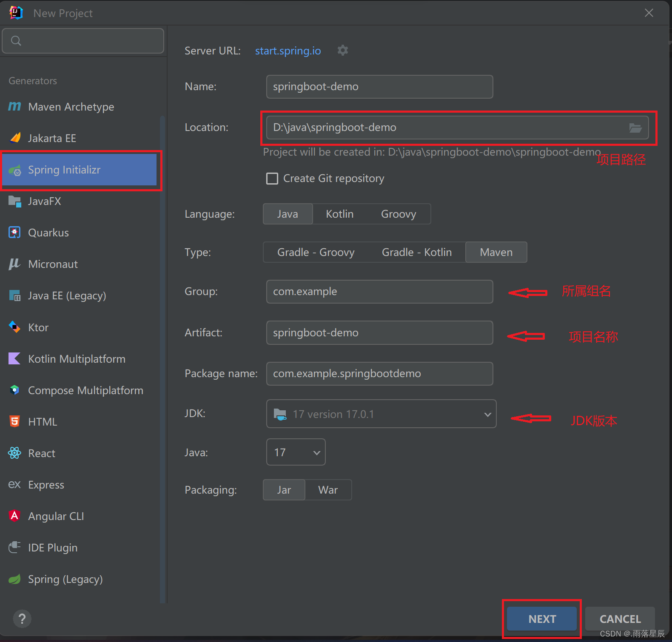Select Angular CLI generator
The image size is (672, 642).
point(80,516)
